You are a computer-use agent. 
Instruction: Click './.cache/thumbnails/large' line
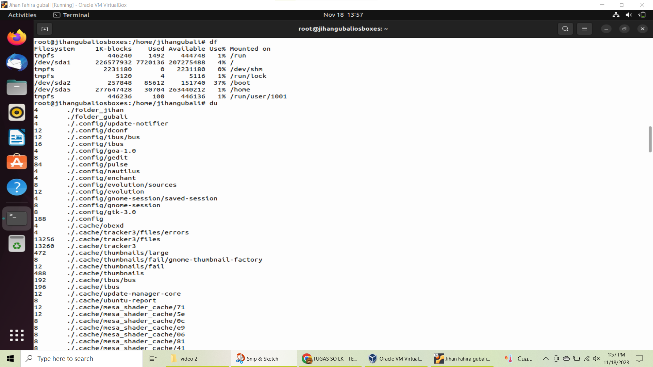(x=118, y=252)
